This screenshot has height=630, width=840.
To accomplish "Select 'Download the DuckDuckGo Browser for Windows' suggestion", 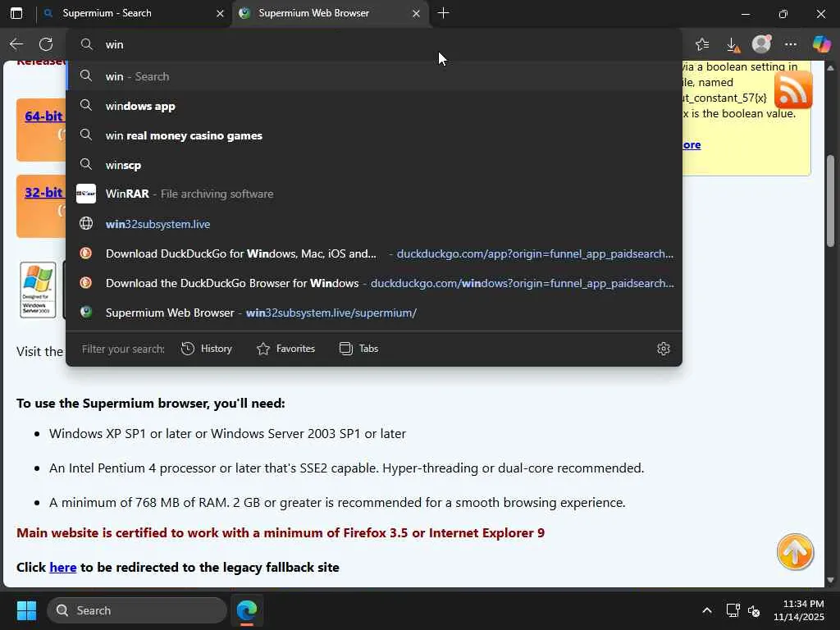I will pos(374,283).
